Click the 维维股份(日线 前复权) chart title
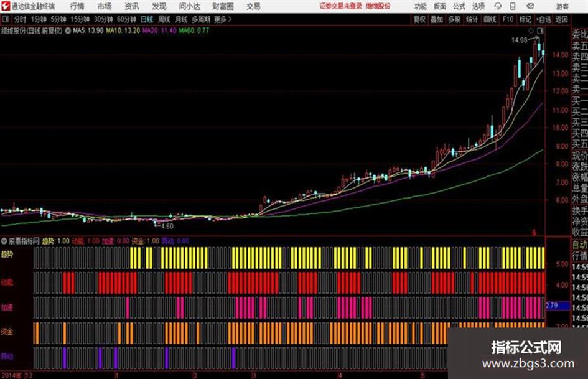 32,30
